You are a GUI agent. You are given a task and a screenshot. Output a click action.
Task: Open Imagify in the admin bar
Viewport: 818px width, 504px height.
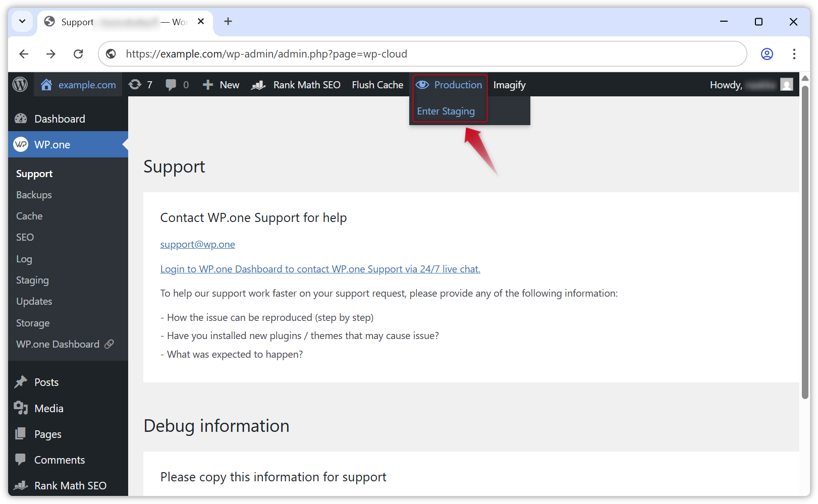click(x=509, y=85)
